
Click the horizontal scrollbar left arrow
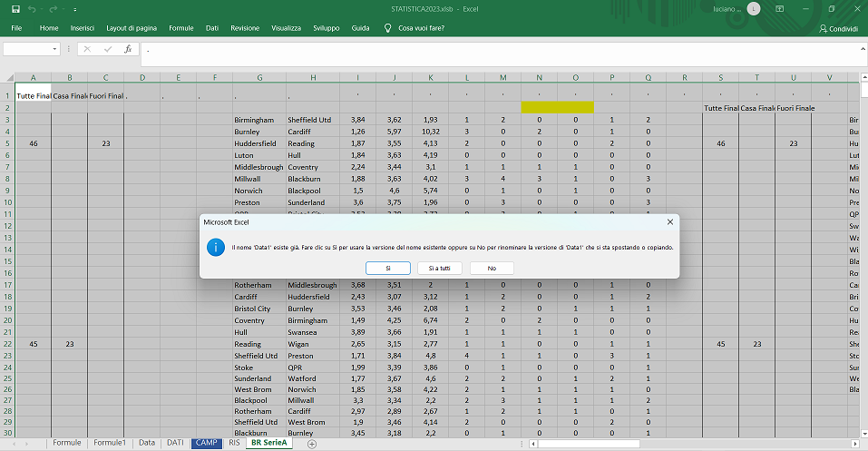pyautogui.click(x=533, y=444)
